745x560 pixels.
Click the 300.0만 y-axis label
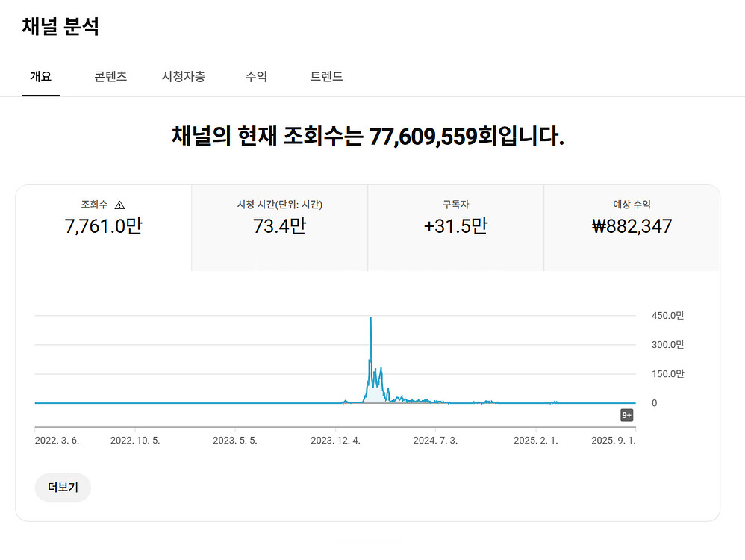(x=668, y=345)
